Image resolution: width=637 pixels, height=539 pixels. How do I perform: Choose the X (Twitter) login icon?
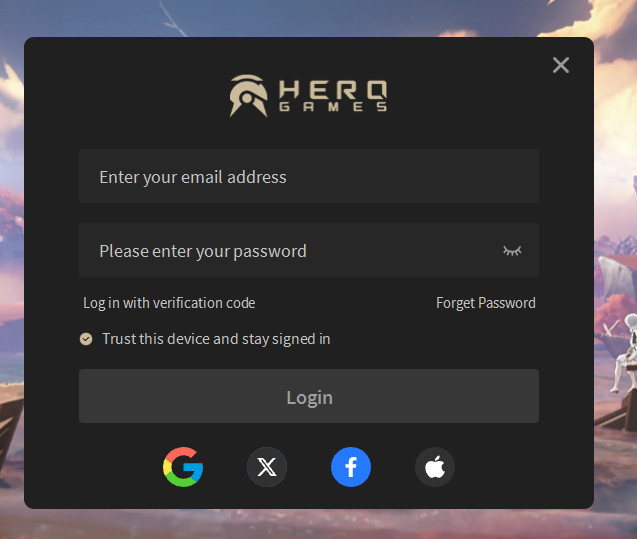pos(267,467)
